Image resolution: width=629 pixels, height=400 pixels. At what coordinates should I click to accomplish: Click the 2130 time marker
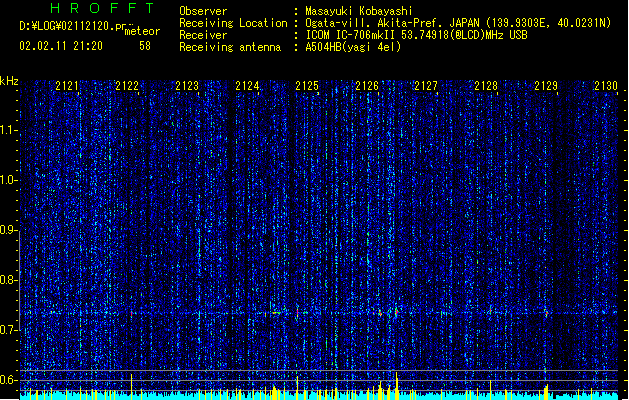[606, 86]
